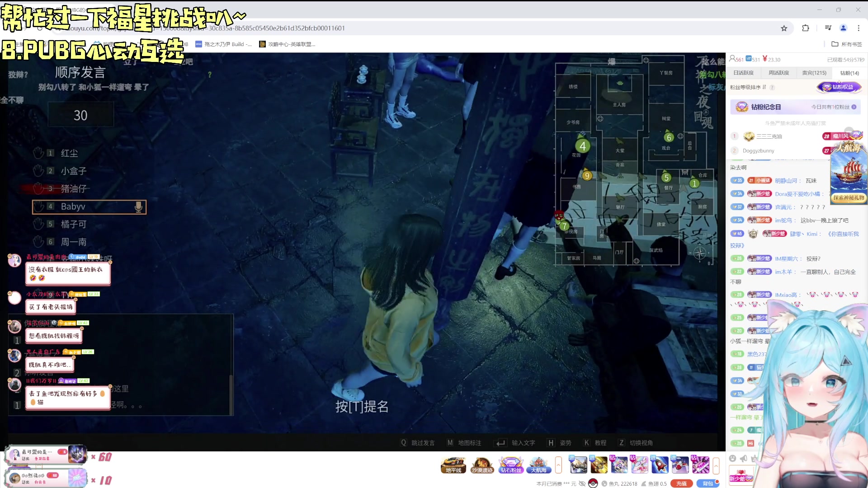
Task: Click map marker 9 near 书房
Action: [587, 176]
